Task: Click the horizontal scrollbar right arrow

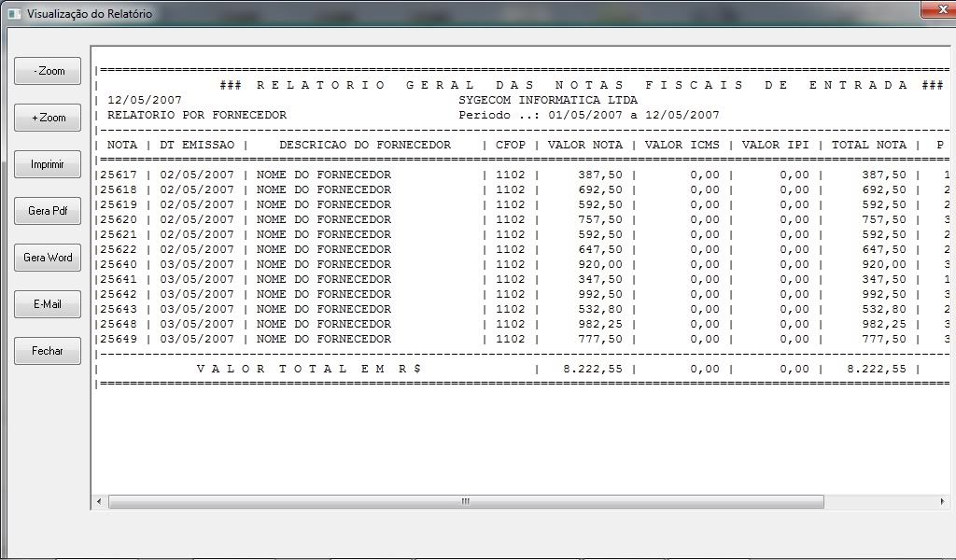Action: pyautogui.click(x=942, y=502)
